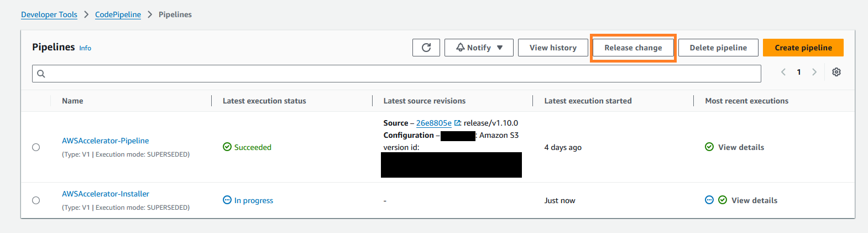Click green success icon in AWSAccelerator-Installer executions
868x233 pixels.
pyautogui.click(x=723, y=200)
